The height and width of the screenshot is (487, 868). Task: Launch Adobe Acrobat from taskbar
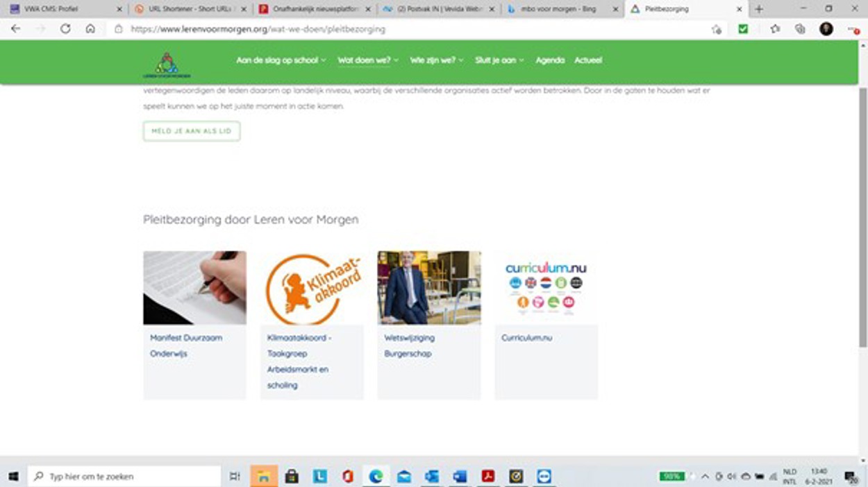coord(488,477)
